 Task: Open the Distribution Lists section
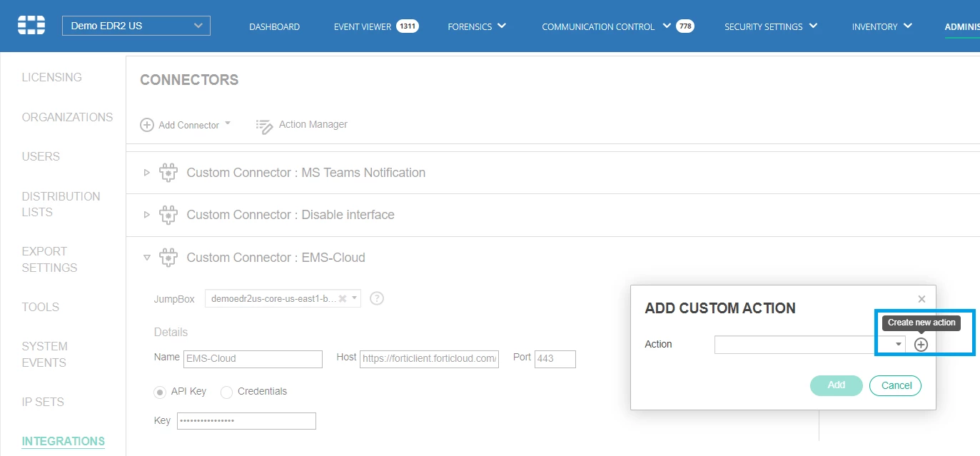(61, 204)
